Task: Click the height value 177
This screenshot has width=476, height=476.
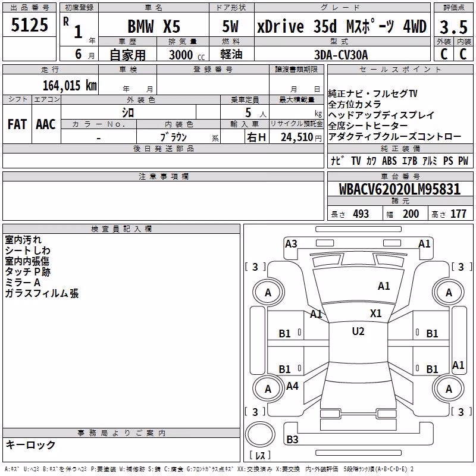Action: click(x=458, y=214)
